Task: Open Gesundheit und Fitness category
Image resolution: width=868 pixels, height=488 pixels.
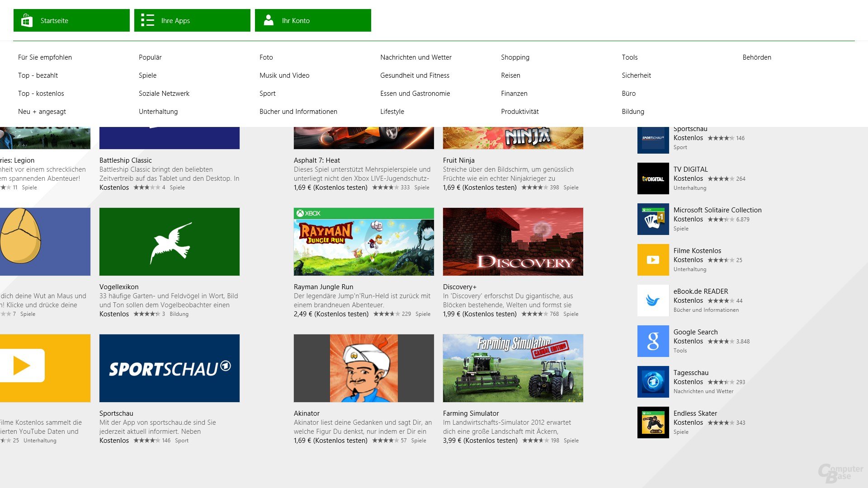Action: (415, 75)
